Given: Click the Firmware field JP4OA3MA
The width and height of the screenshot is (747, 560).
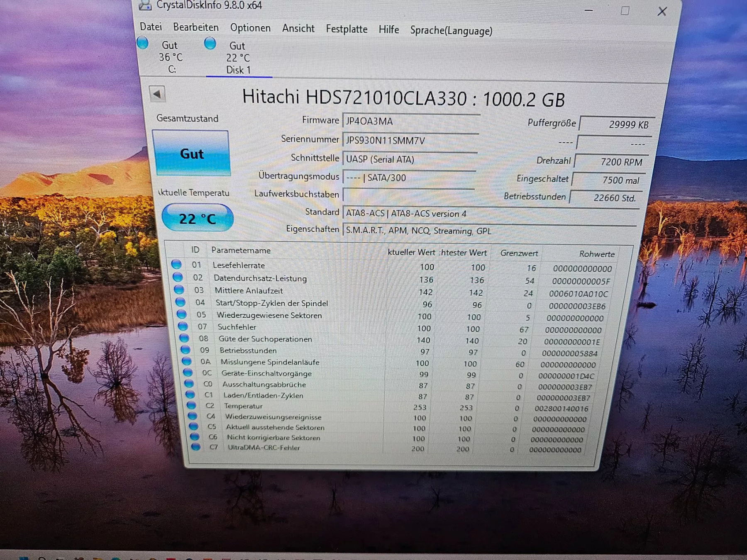Looking at the screenshot, I should click(411, 121).
